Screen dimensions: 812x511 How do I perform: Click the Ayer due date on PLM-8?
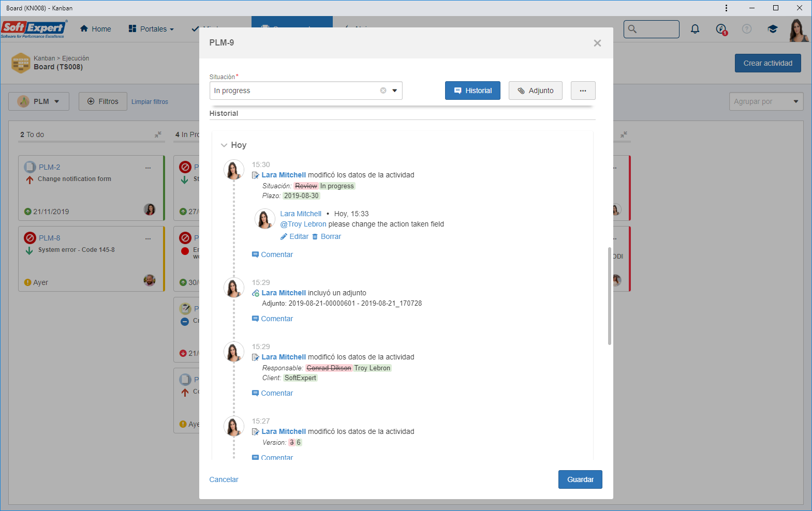pyautogui.click(x=40, y=282)
